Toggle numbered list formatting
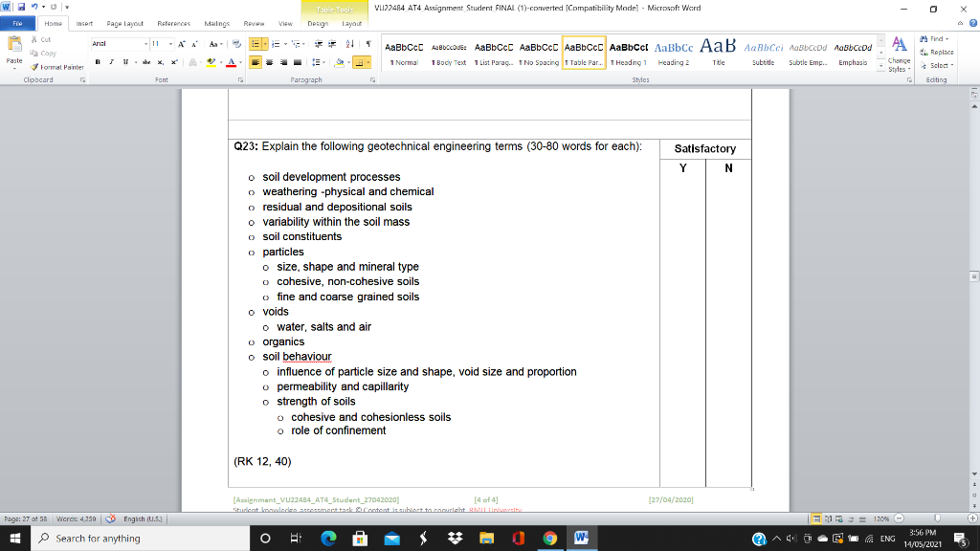Viewport: 980px width, 551px height. click(276, 44)
